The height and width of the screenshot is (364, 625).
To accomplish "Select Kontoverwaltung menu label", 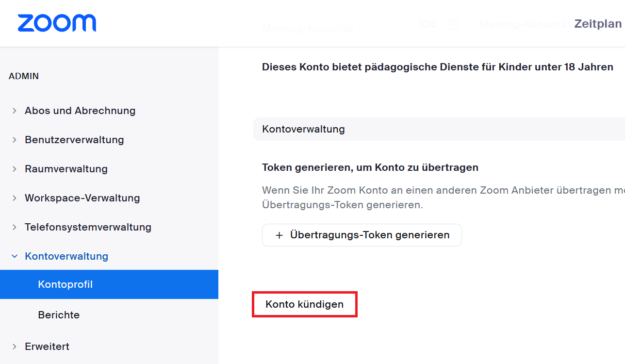I will [66, 256].
